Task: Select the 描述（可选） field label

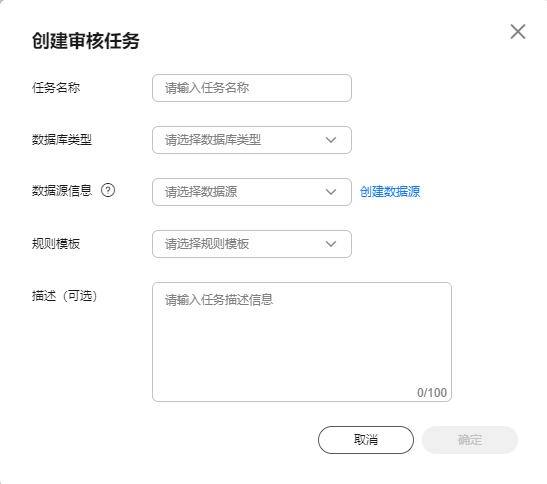Action: coord(65,296)
